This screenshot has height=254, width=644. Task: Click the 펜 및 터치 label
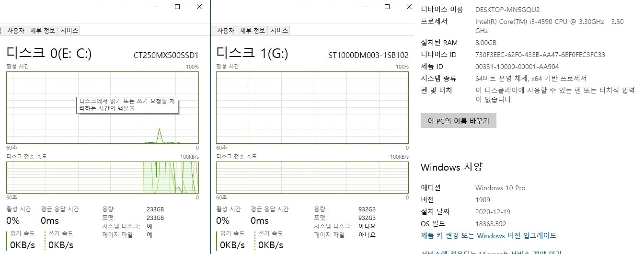(437, 91)
